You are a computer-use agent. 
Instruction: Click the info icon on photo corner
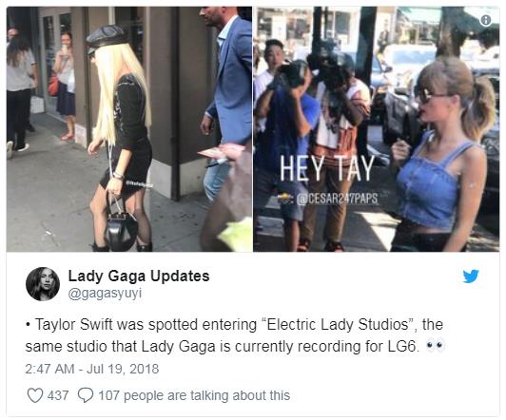(x=486, y=20)
